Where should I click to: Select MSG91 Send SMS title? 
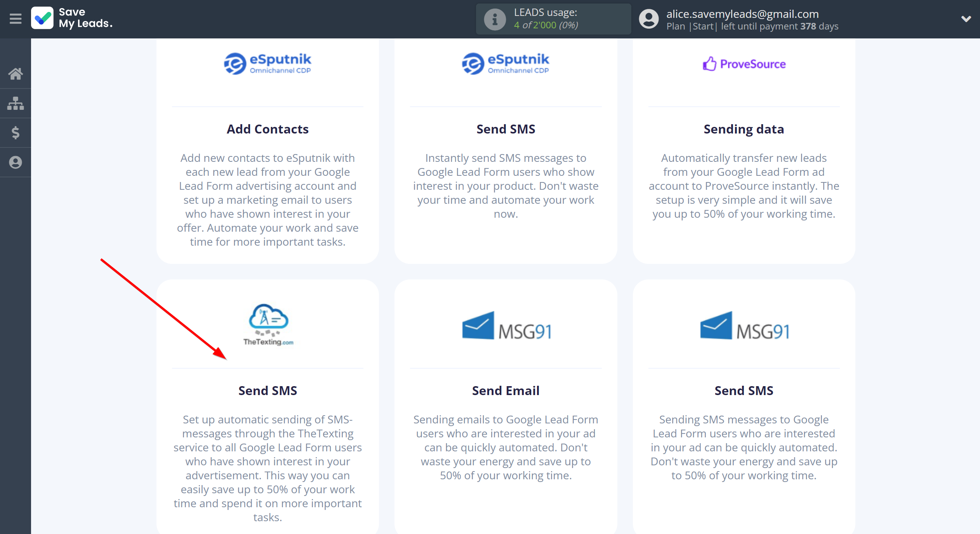744,391
